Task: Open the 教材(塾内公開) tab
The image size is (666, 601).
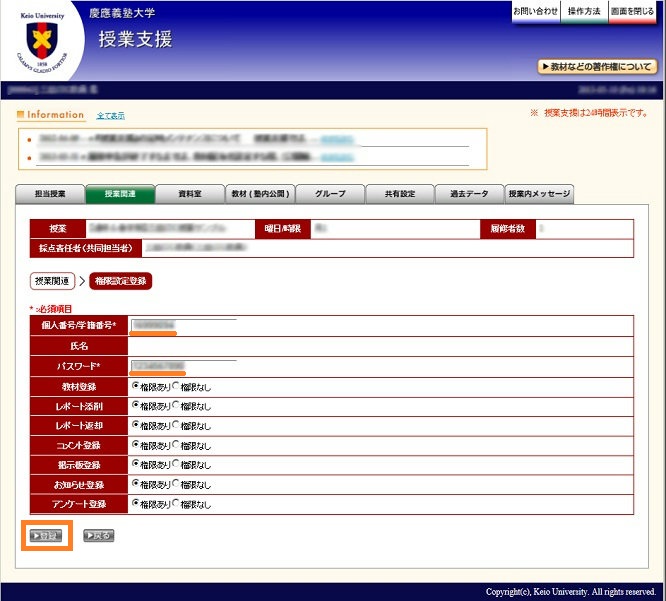Action: pyautogui.click(x=260, y=194)
